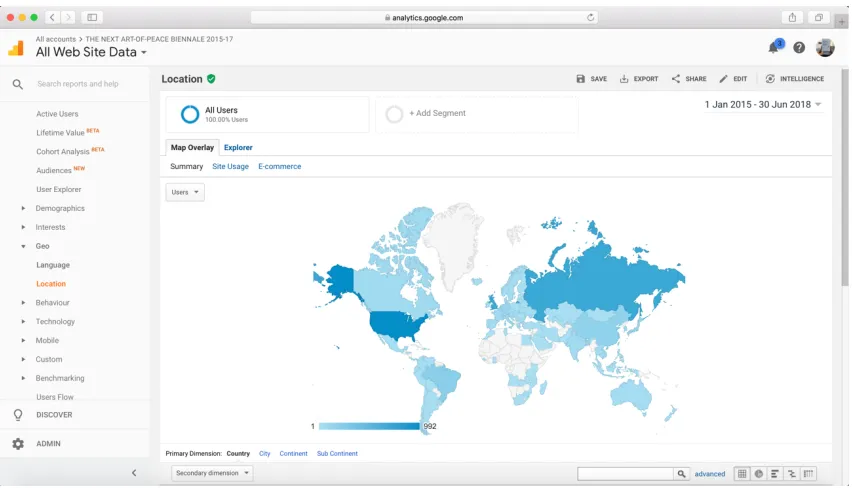Viewport: 852px width, 488px height.
Task: Set primary dimension to Sub Continent
Action: [x=337, y=454]
